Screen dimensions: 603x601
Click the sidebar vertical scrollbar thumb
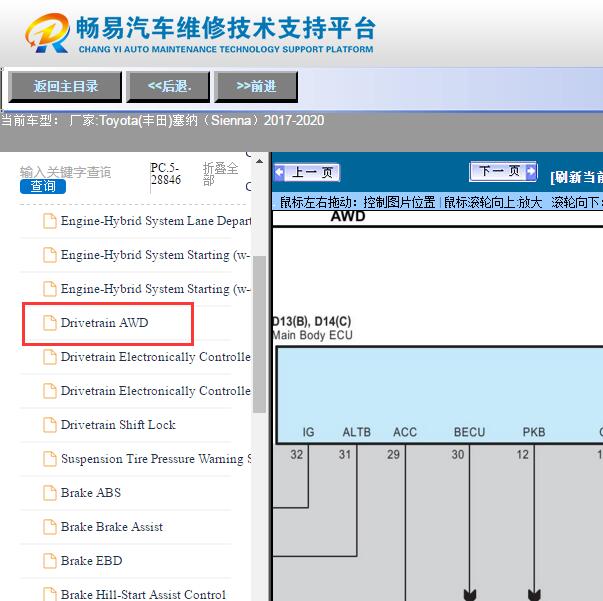click(x=260, y=334)
